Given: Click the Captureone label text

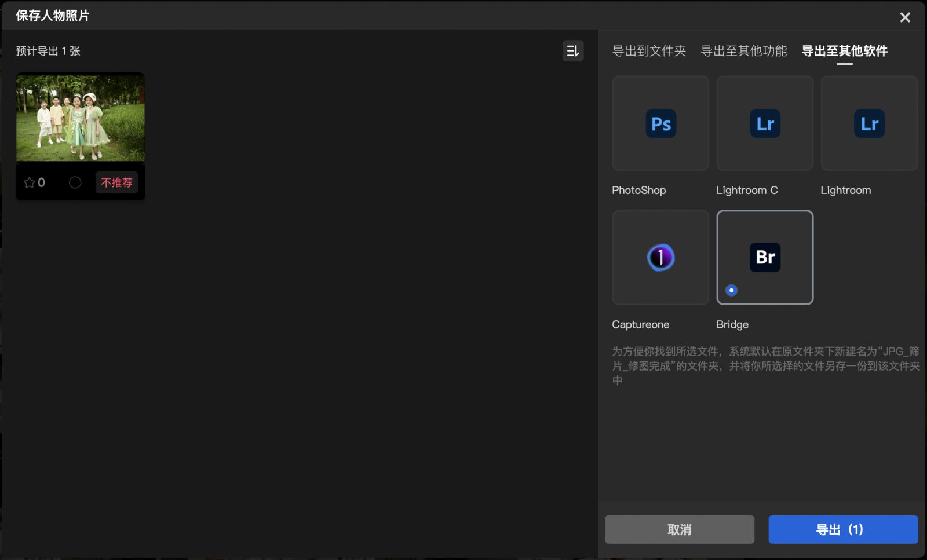Looking at the screenshot, I should pos(641,324).
